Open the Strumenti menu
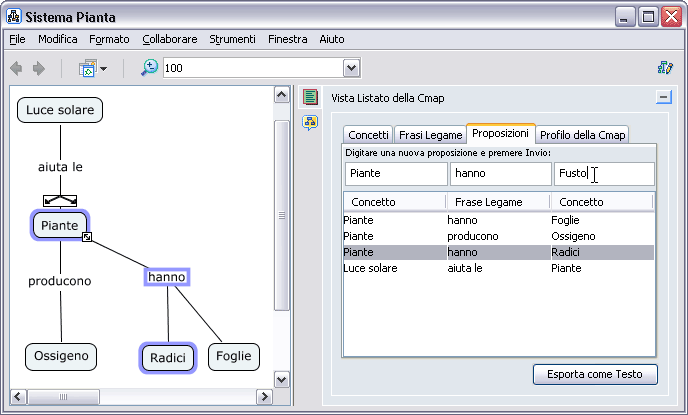This screenshot has height=415, width=688. coord(232,39)
